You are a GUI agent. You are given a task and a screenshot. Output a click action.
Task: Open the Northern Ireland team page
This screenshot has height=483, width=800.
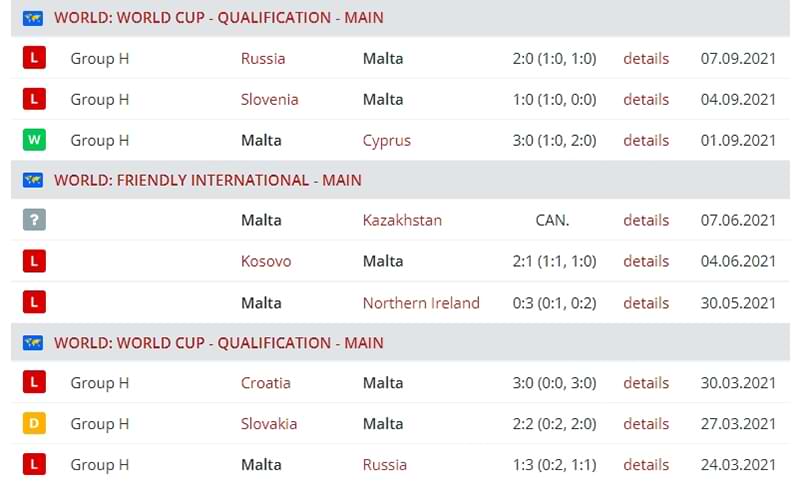(421, 302)
